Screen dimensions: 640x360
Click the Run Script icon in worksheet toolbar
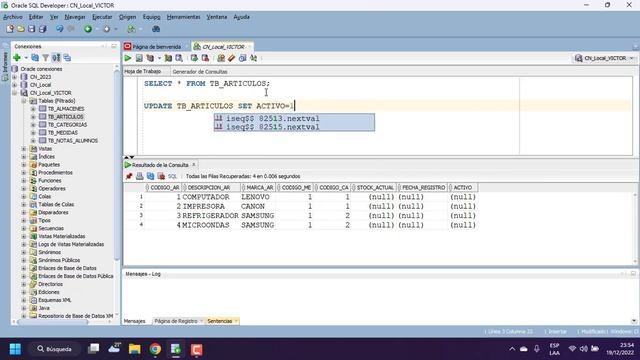click(139, 58)
